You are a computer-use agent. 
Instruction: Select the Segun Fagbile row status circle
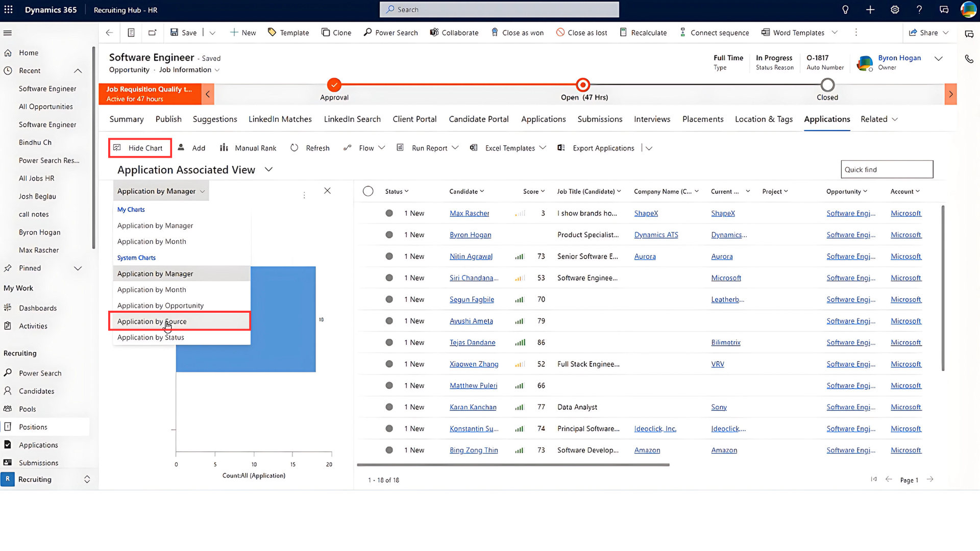click(x=389, y=299)
